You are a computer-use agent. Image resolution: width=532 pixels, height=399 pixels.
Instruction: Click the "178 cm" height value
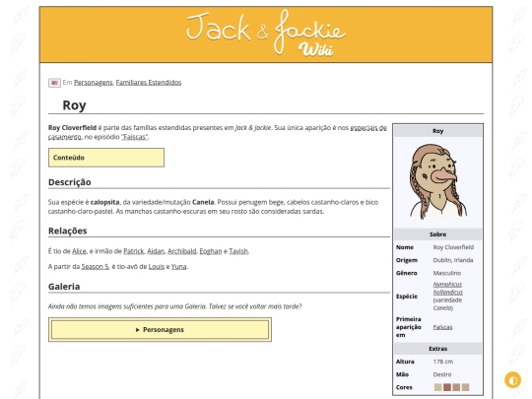[x=442, y=362]
